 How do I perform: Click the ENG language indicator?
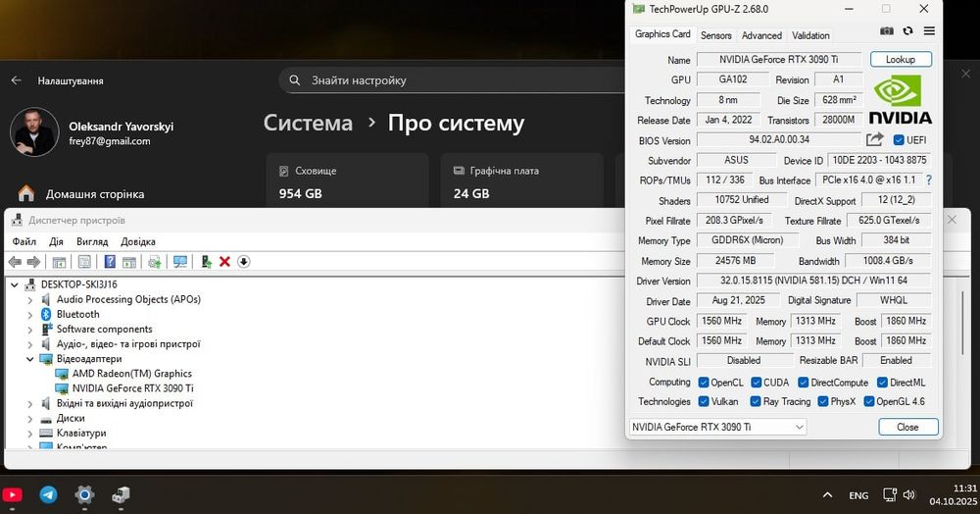[858, 495]
